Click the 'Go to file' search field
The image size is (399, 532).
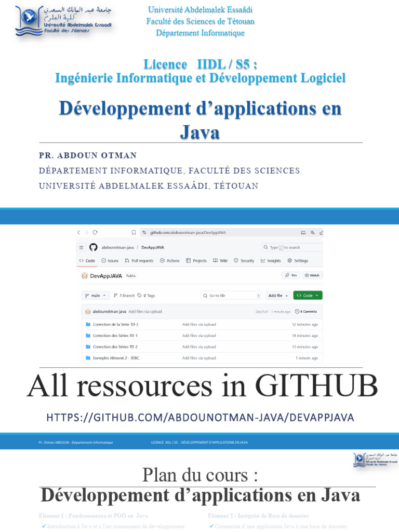[231, 296]
